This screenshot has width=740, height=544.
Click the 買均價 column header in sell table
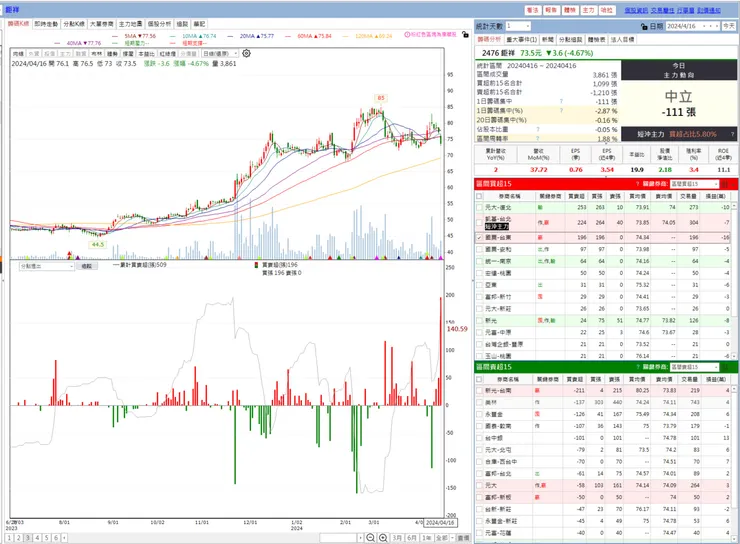point(637,379)
